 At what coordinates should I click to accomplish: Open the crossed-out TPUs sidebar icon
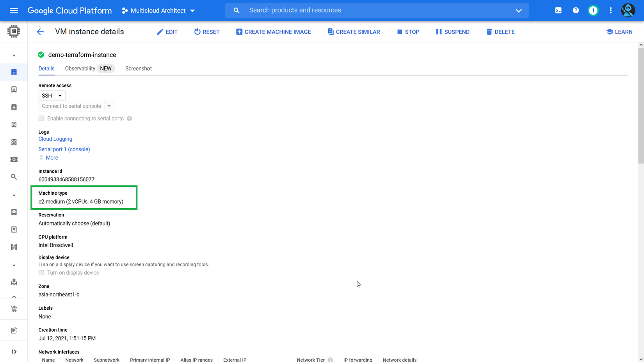click(x=14, y=142)
